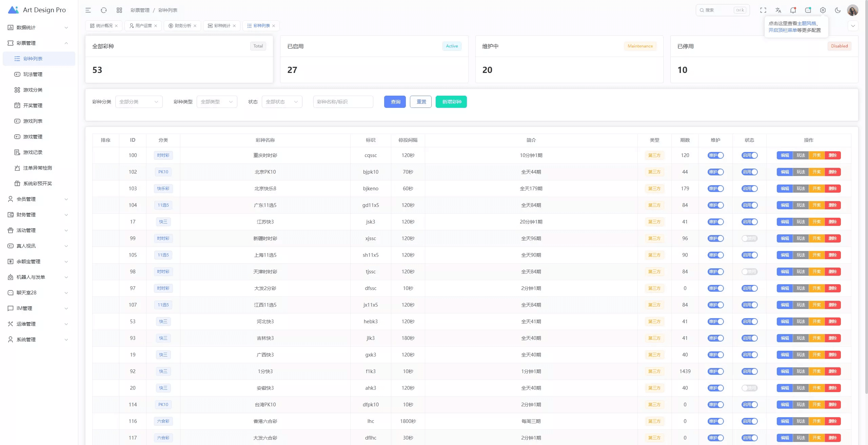Toggle maintenance switch for 重庆时时彩
This screenshot has width=868, height=445.
click(x=715, y=155)
